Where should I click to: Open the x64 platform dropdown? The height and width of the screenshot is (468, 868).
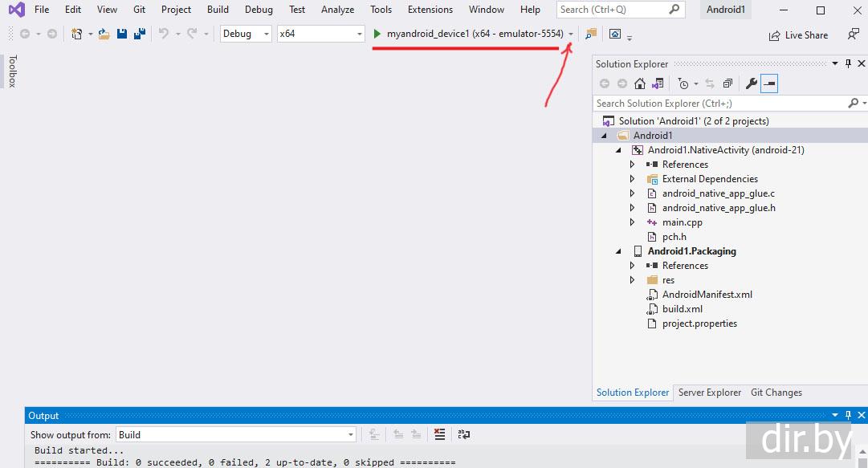[x=321, y=34]
